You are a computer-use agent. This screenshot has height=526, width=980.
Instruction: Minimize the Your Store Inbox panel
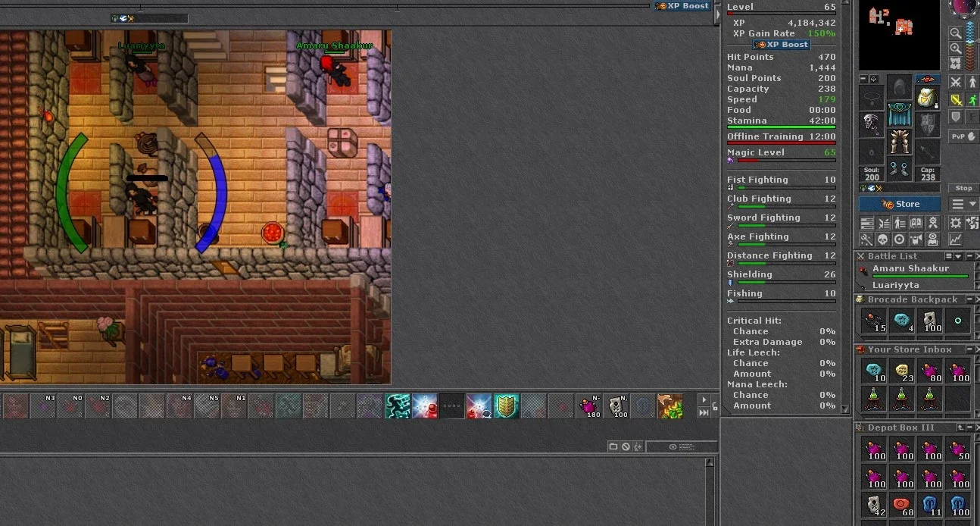pos(969,349)
